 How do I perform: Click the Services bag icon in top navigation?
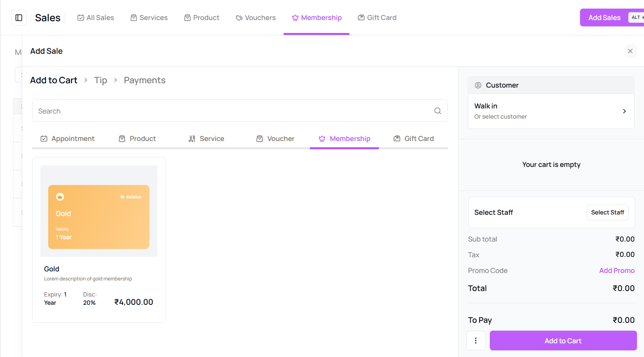[x=134, y=18]
